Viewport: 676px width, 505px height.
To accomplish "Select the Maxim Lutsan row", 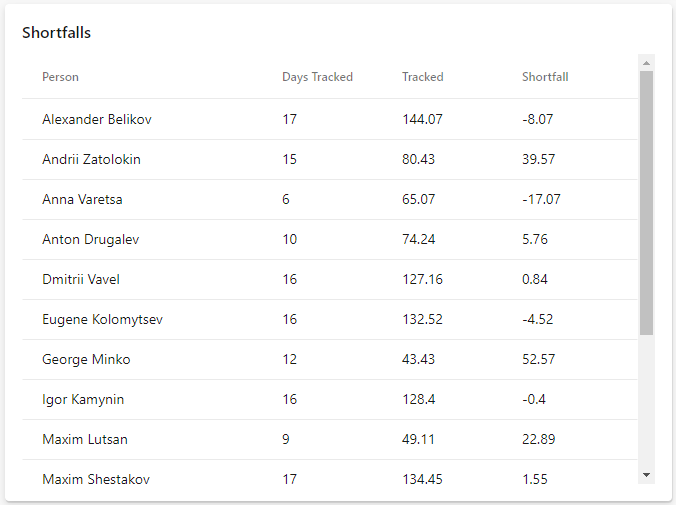I will (x=330, y=439).
